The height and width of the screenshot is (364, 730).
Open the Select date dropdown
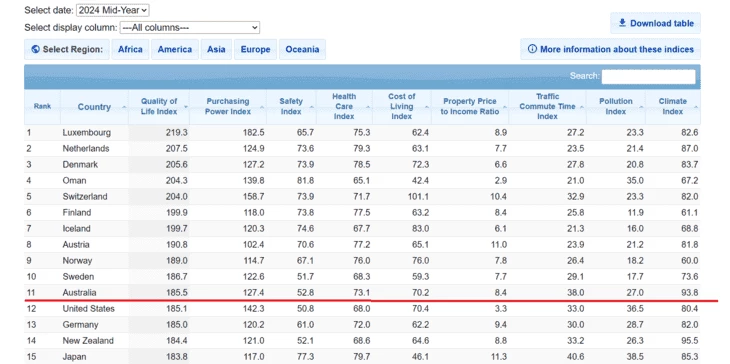pos(112,10)
